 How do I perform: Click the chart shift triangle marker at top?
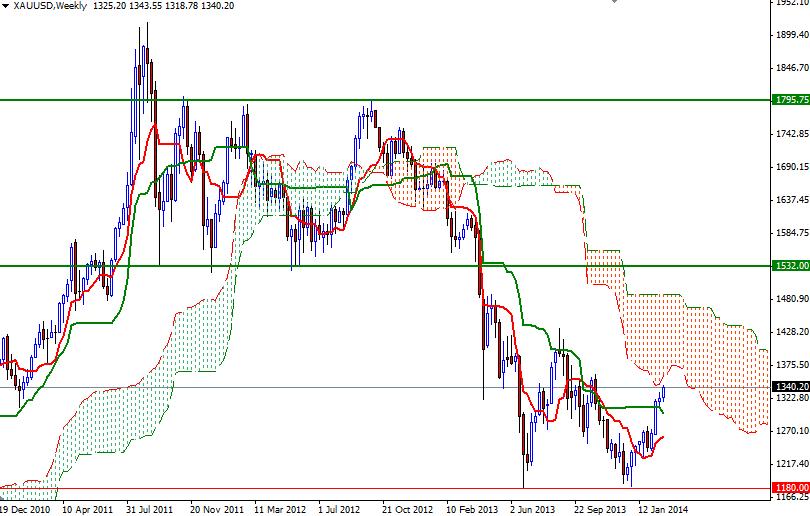click(614, 2)
